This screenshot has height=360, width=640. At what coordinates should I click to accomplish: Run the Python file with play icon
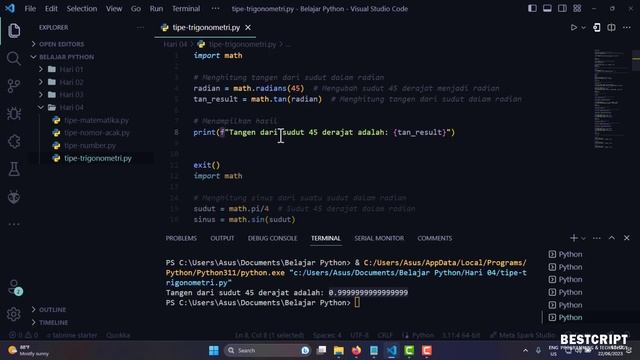pyautogui.click(x=573, y=27)
